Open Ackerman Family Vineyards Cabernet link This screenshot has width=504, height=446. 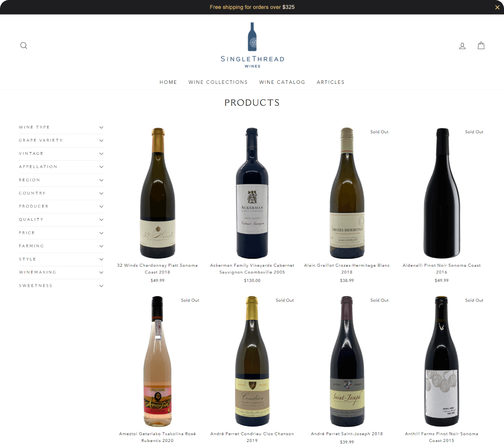pos(252,268)
